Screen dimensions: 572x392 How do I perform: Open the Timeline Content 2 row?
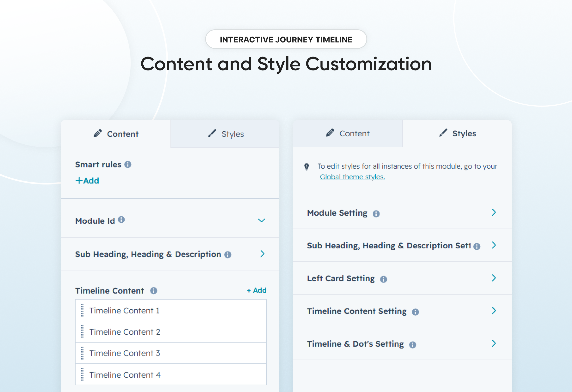coord(171,332)
